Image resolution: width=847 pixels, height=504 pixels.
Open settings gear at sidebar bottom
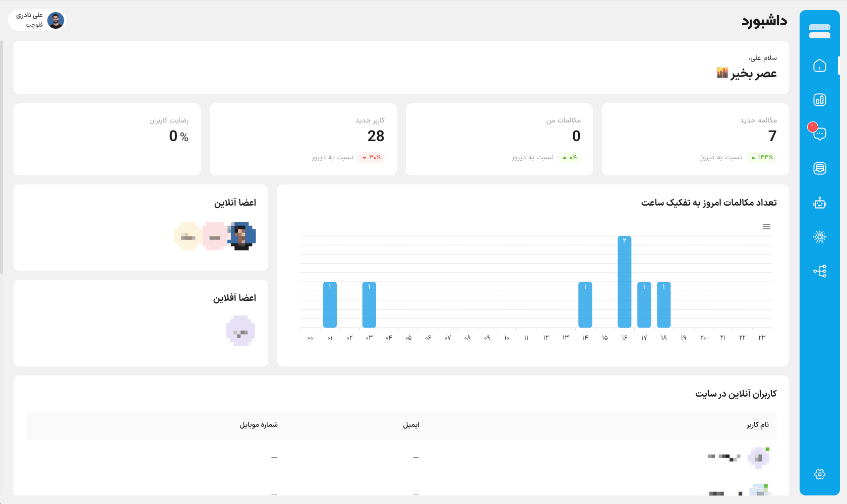point(819,474)
